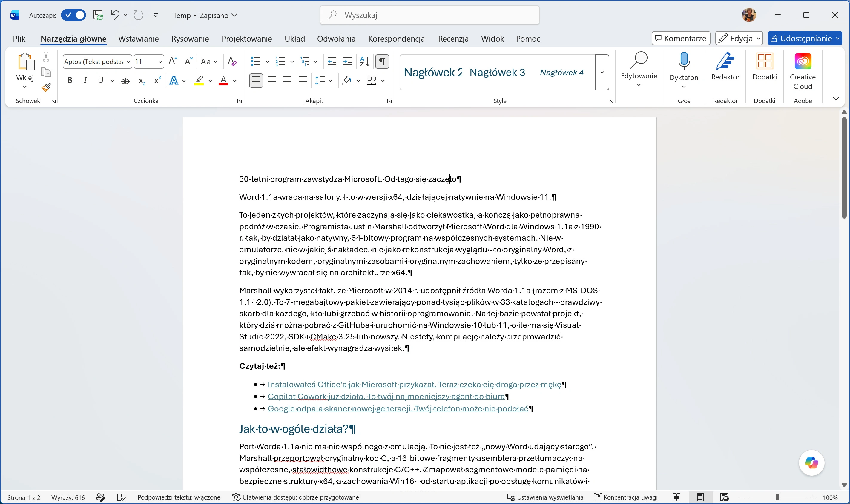Click the Clear Formatting eraser icon
This screenshot has height=504, width=850.
click(x=232, y=62)
